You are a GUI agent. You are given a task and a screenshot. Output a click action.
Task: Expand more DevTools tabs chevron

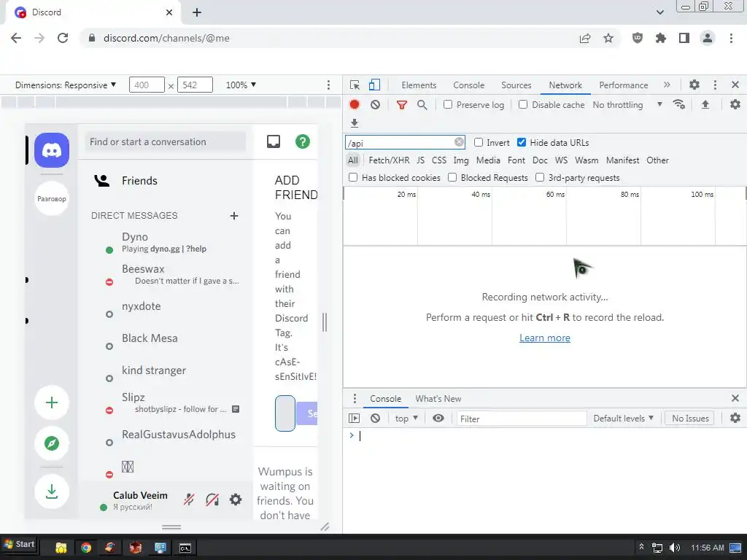(667, 85)
